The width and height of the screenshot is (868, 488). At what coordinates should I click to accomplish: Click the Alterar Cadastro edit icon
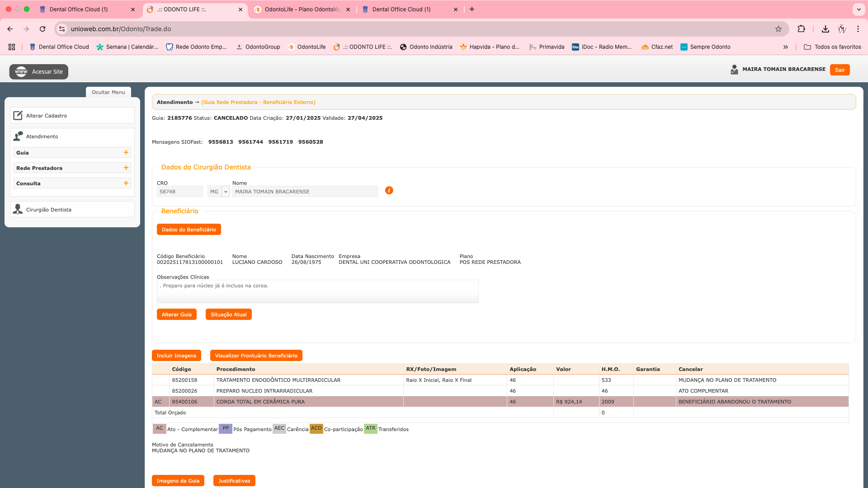click(18, 116)
